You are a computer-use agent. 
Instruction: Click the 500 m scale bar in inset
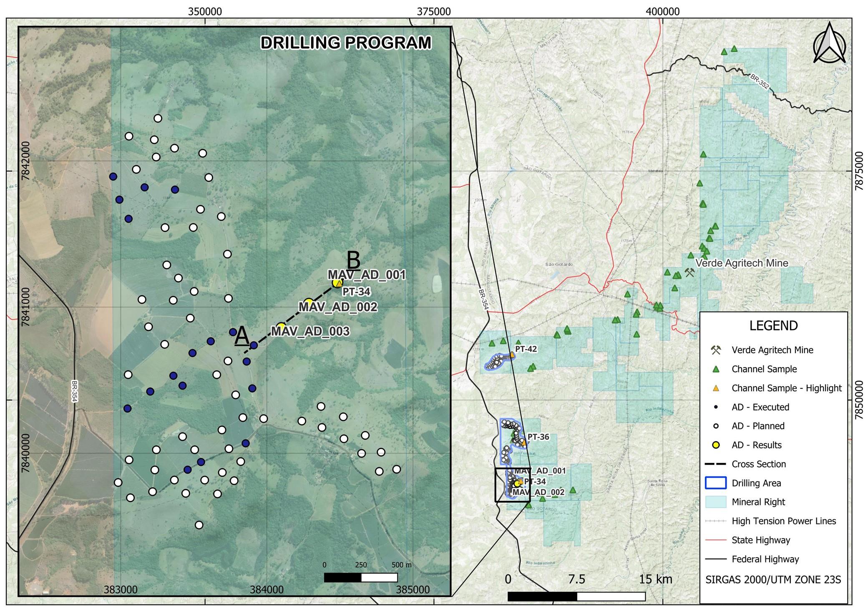pyautogui.click(x=361, y=577)
